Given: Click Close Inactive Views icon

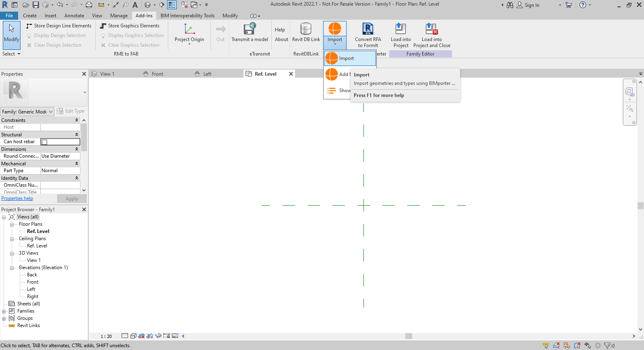Looking at the screenshot, I should pos(184,5).
